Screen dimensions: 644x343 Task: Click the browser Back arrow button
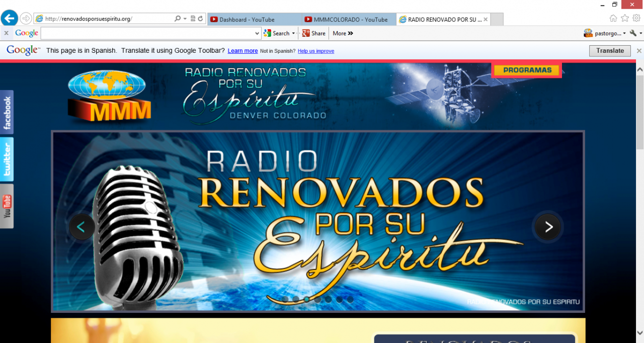tap(10, 19)
